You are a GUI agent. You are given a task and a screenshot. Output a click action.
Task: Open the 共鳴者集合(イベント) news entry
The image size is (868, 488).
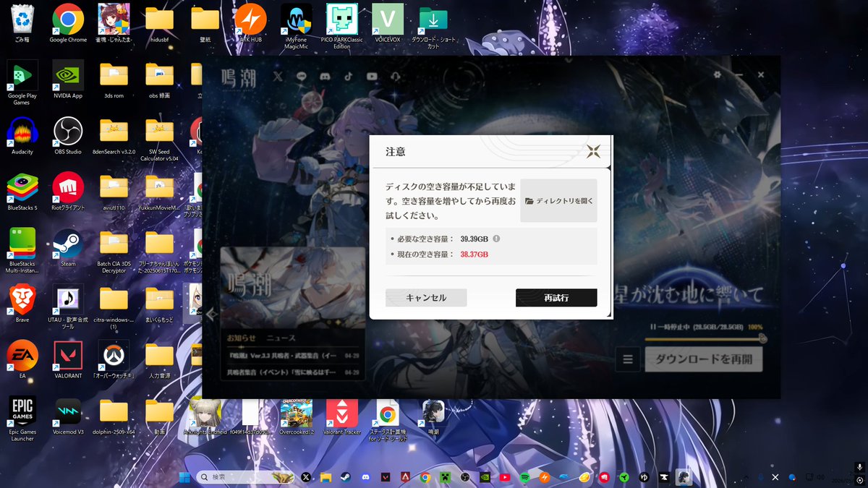[x=293, y=372]
